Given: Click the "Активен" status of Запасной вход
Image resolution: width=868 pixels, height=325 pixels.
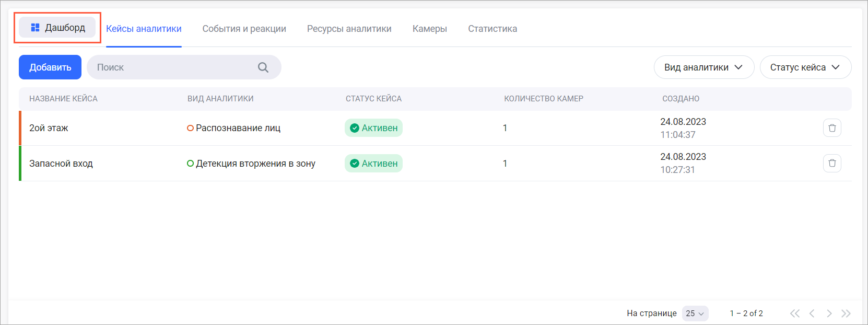Looking at the screenshot, I should [373, 164].
